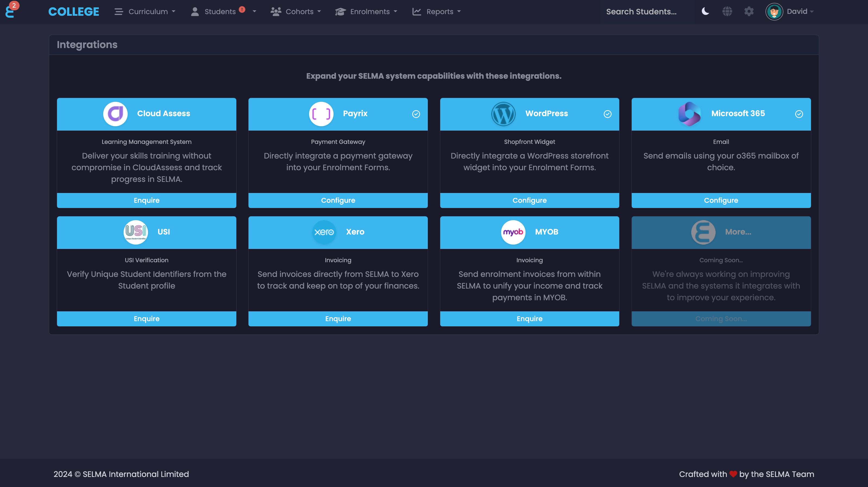Click Payrix enabled checkmark indicator
868x487 pixels.
coord(416,114)
